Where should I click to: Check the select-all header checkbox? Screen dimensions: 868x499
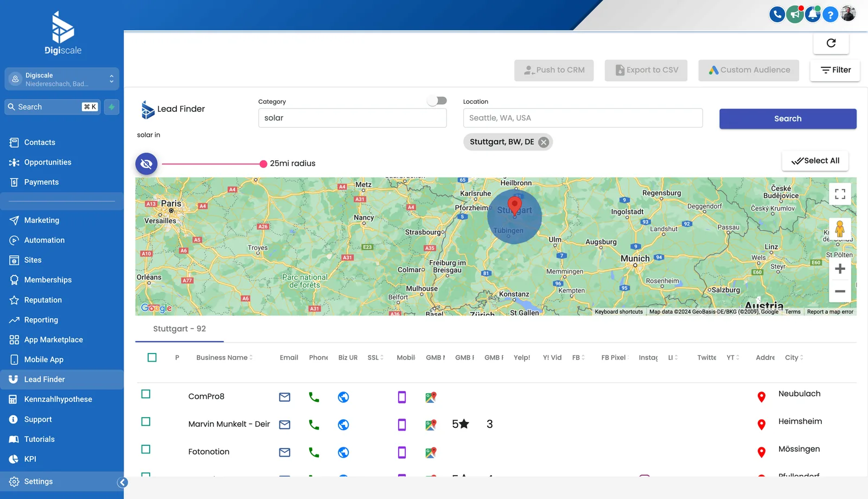152,357
